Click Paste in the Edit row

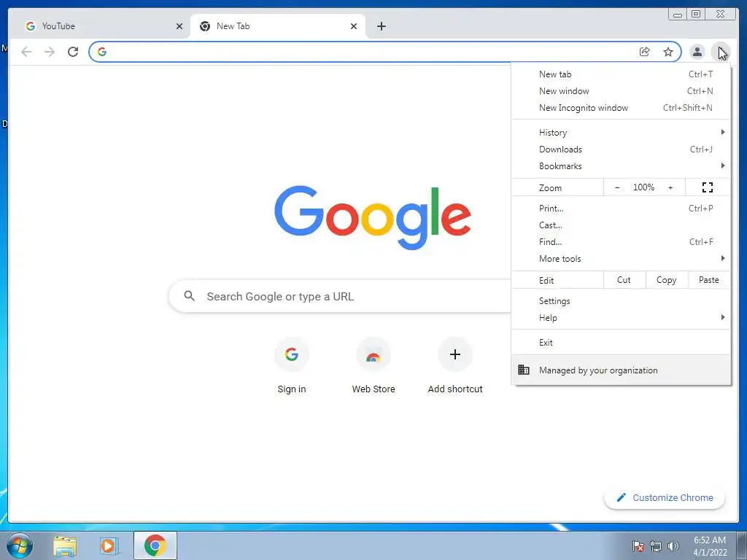point(709,280)
